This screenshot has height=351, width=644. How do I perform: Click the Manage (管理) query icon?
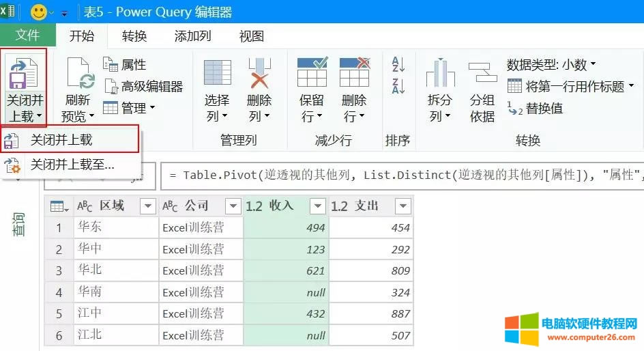click(110, 108)
